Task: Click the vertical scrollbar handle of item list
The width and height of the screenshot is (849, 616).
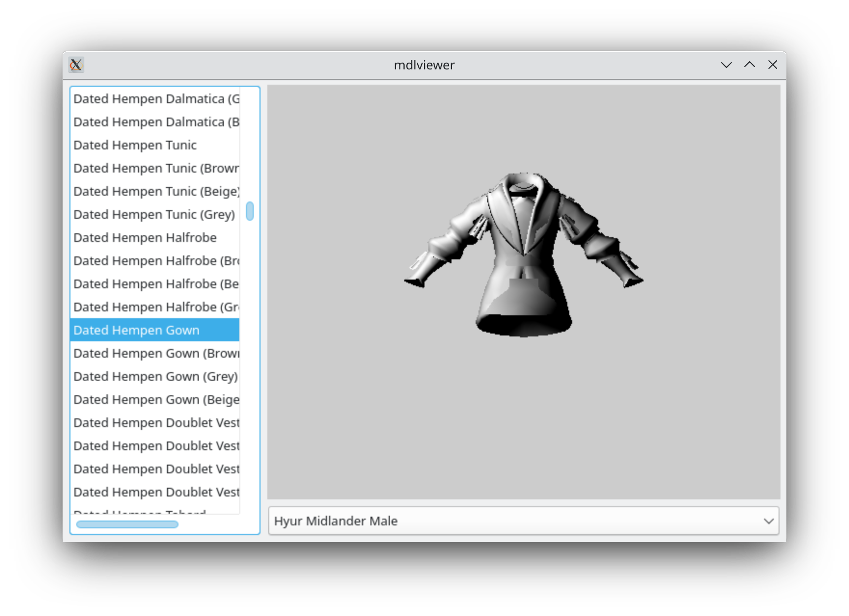Action: pyautogui.click(x=250, y=211)
